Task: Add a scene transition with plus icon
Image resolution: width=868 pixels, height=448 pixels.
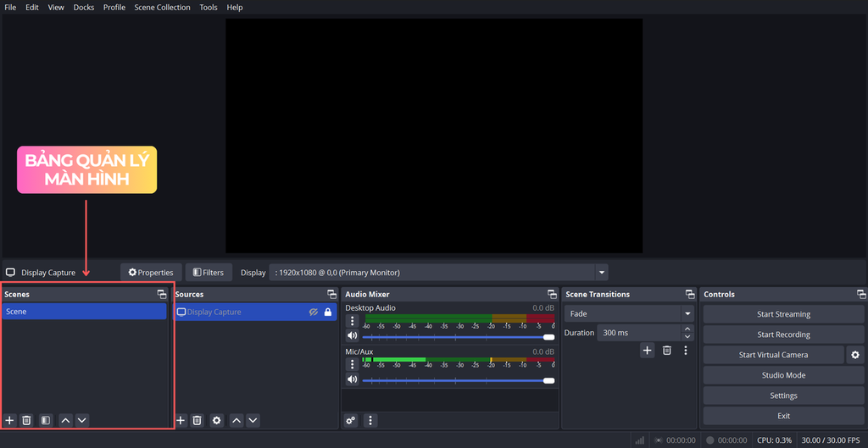Action: [647, 350]
